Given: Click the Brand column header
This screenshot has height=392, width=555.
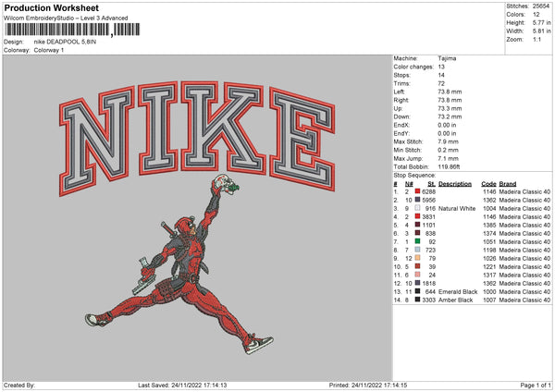Looking at the screenshot, I should [x=508, y=184].
